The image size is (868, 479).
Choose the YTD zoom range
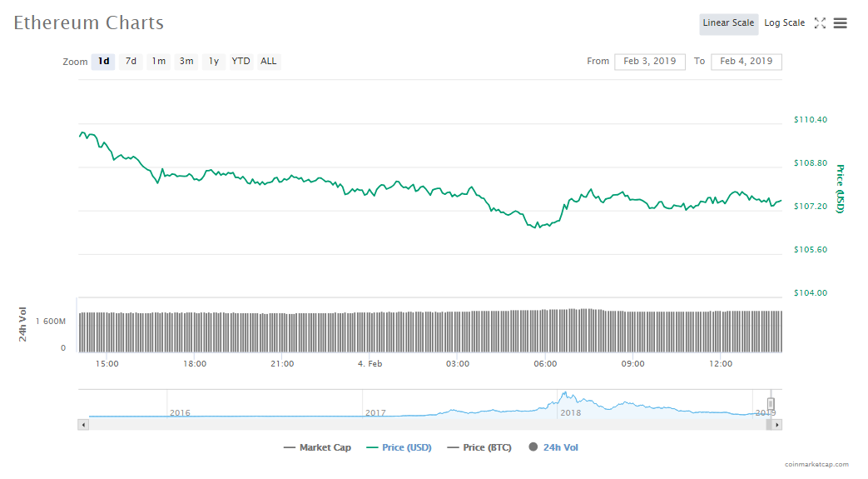click(241, 62)
